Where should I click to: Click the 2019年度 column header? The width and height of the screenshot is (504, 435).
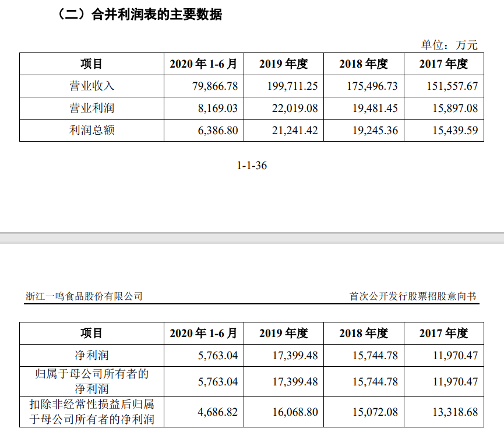coord(284,64)
